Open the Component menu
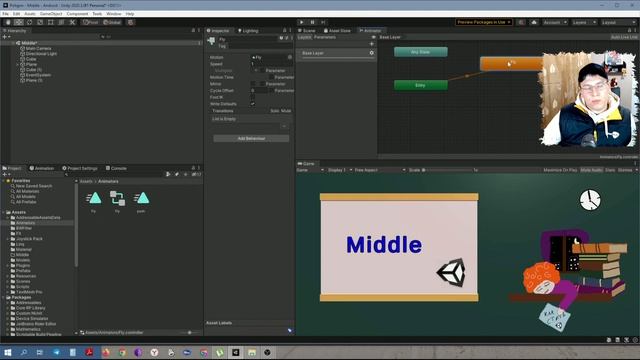The height and width of the screenshot is (360, 640). [77, 14]
